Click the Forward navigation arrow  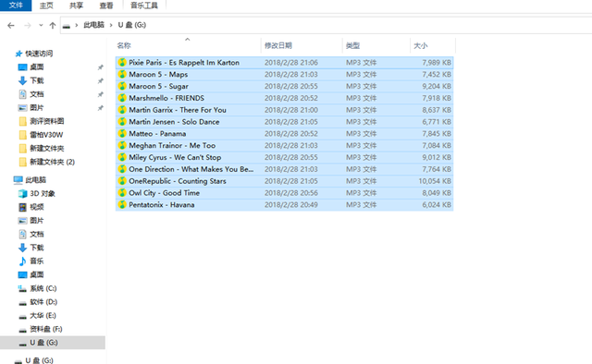(x=28, y=25)
